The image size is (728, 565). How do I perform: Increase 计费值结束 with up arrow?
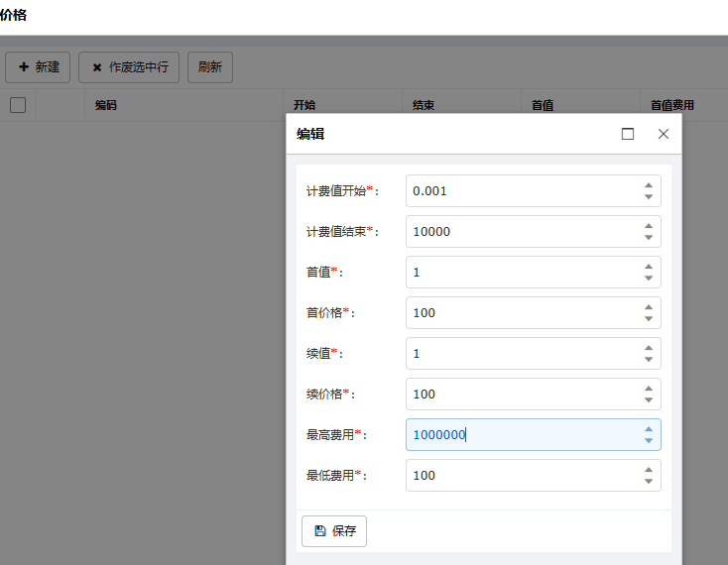[649, 226]
